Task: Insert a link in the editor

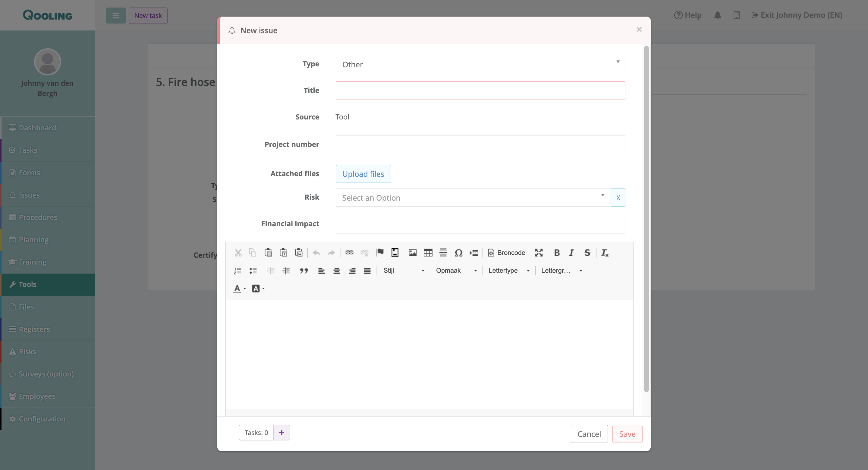Action: 349,253
